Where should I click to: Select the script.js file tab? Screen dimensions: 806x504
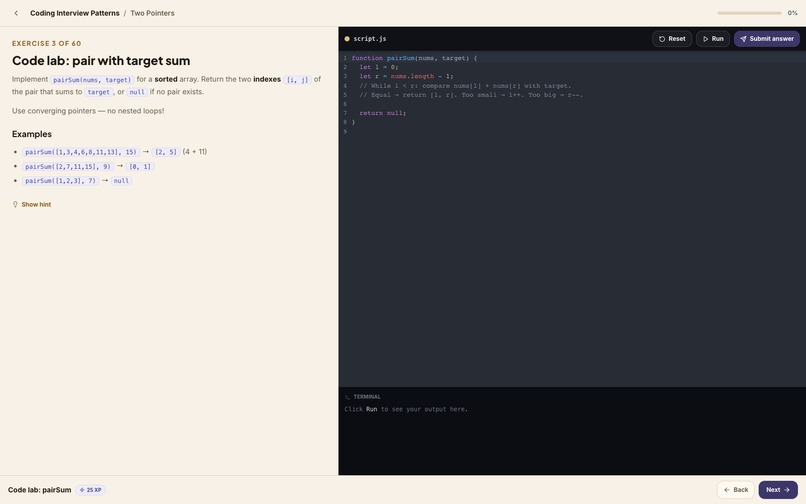click(x=370, y=39)
